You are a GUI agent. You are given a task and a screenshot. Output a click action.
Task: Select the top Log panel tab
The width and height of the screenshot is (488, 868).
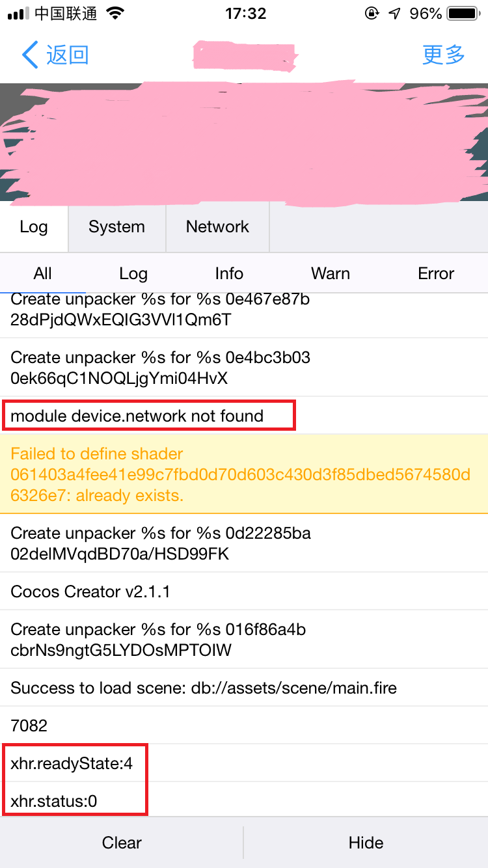(34, 226)
